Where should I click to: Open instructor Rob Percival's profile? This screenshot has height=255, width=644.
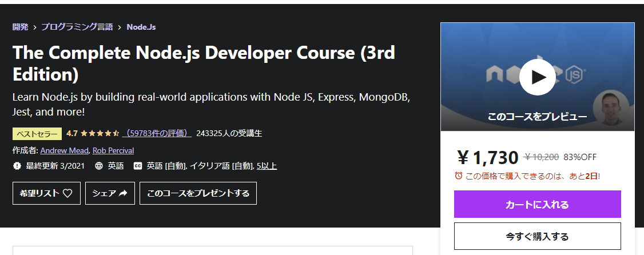113,150
